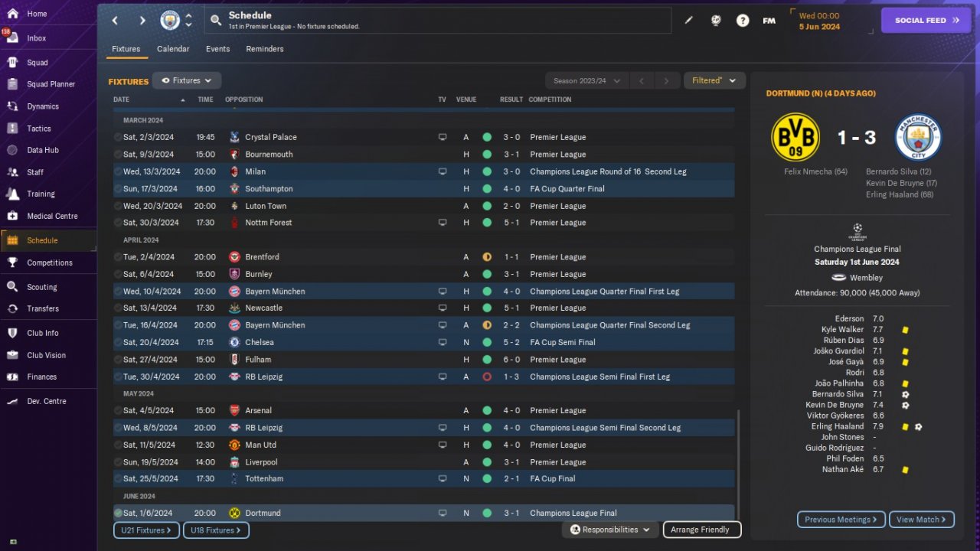
Task: Go to the next season with the right arrow
Action: [x=667, y=80]
